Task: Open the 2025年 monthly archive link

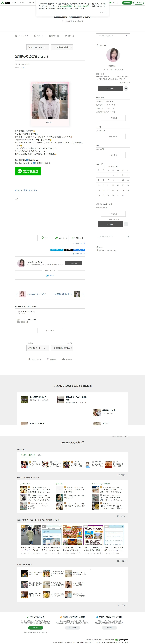Action: click(100, 149)
